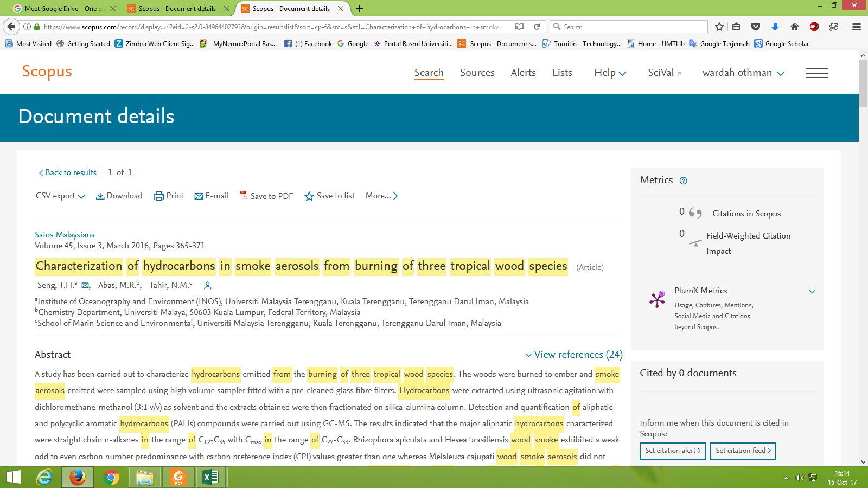
Task: Expand View references (24)
Action: click(x=574, y=355)
